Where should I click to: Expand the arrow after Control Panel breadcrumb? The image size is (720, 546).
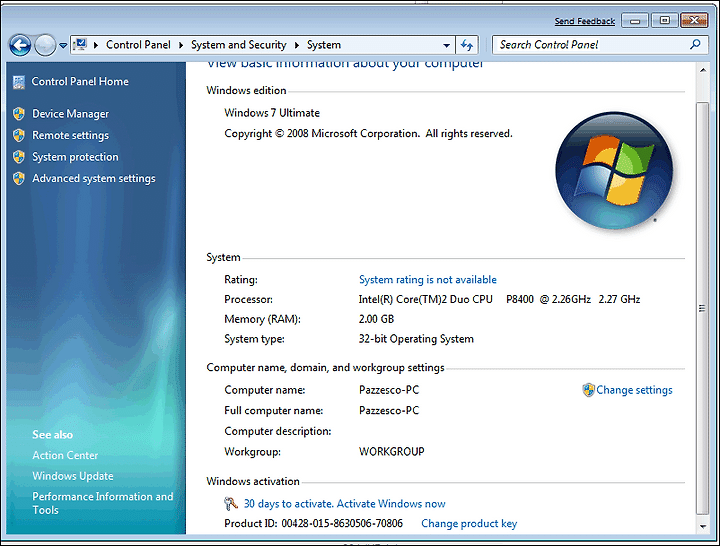click(x=180, y=45)
